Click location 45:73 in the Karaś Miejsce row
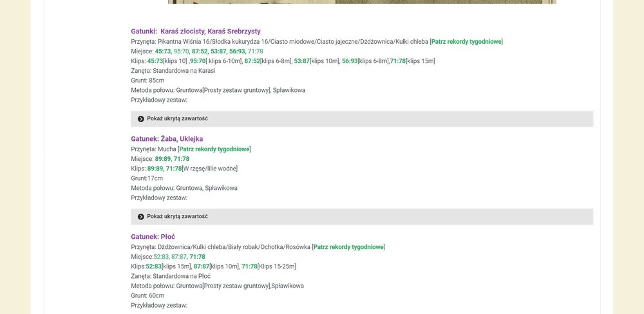 pos(163,51)
